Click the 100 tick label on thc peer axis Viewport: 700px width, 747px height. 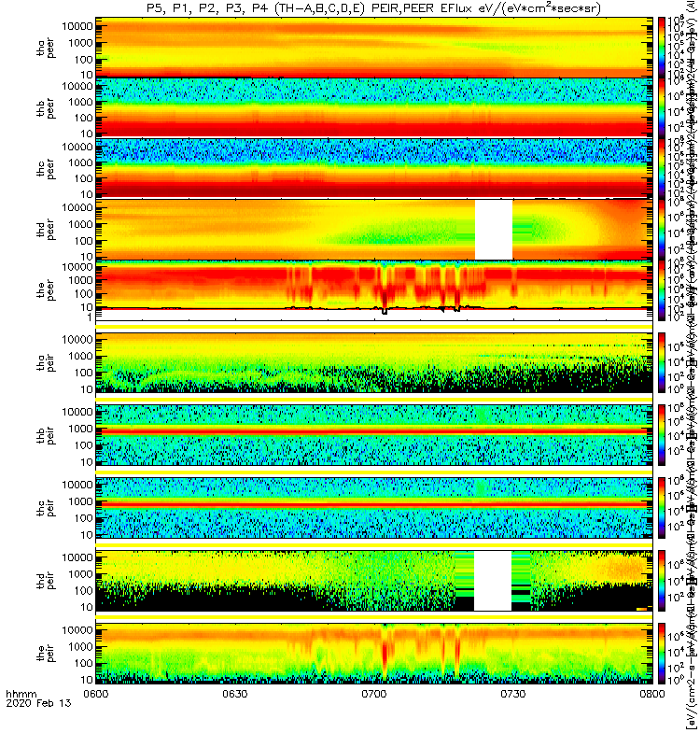point(84,178)
